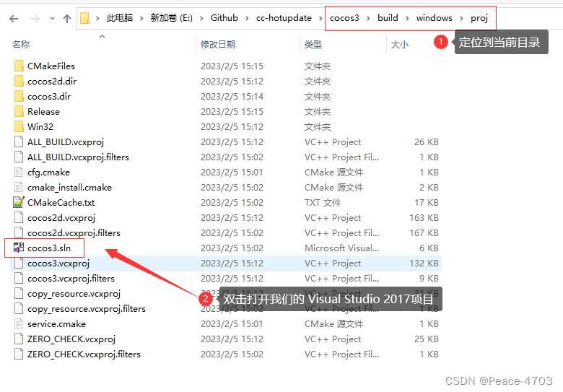
Task: Expand chevron after 新加卷 (E:) in path
Action: coord(201,18)
